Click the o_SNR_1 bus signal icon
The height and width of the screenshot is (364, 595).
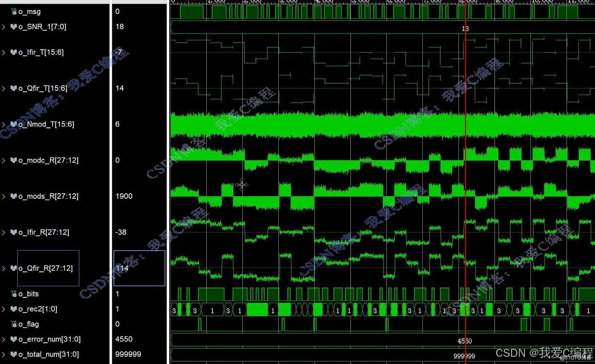coord(14,27)
